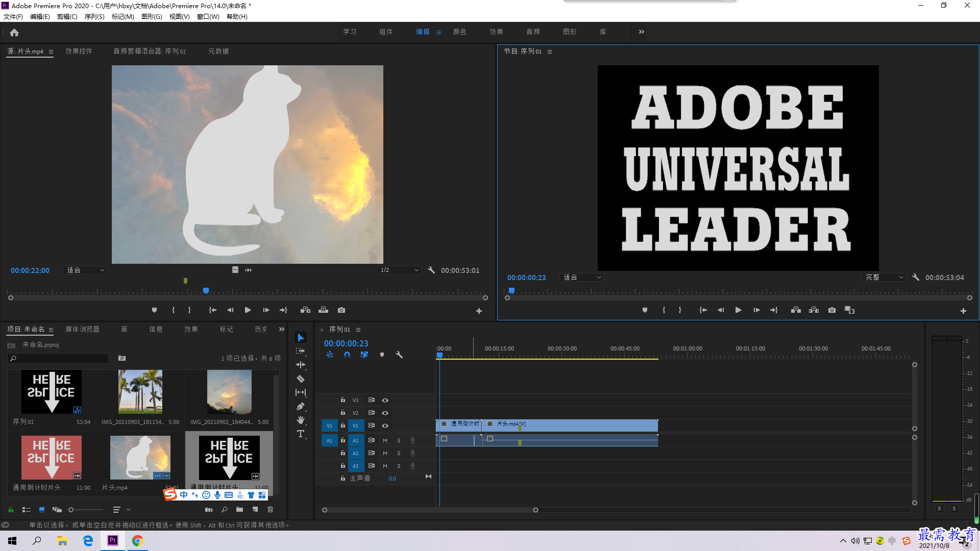Open sequence 序列01 panel menu

coord(358,330)
